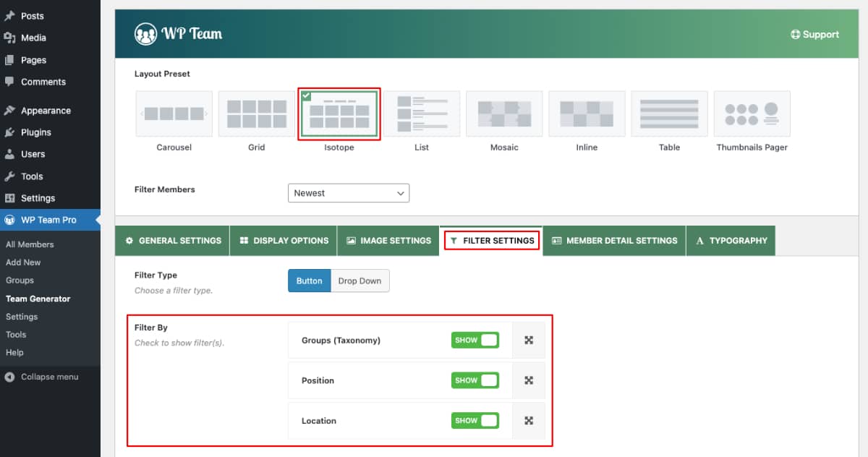This screenshot has width=868, height=457.
Task: Open the Typography tab
Action: (731, 241)
